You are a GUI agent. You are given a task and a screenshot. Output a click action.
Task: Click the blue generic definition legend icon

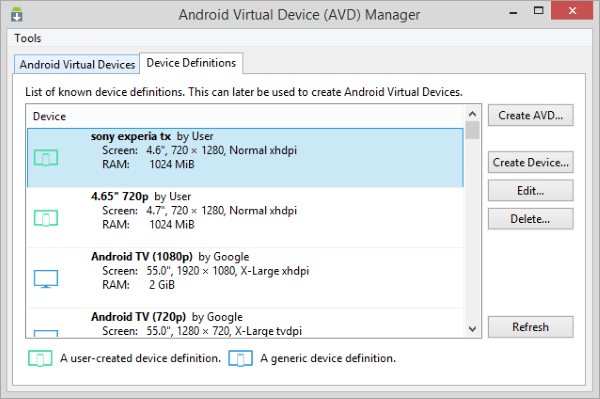[x=240, y=358]
